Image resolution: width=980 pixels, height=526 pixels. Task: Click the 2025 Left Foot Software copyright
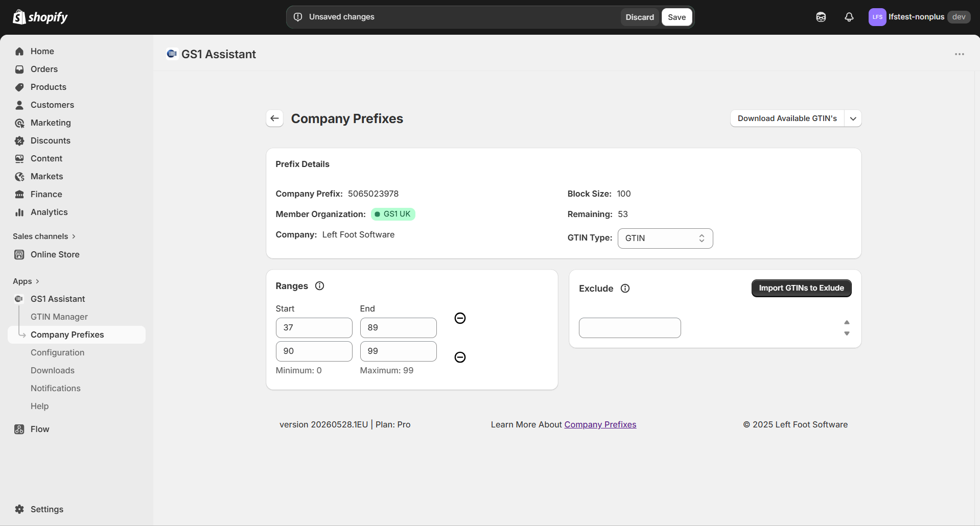(796, 424)
